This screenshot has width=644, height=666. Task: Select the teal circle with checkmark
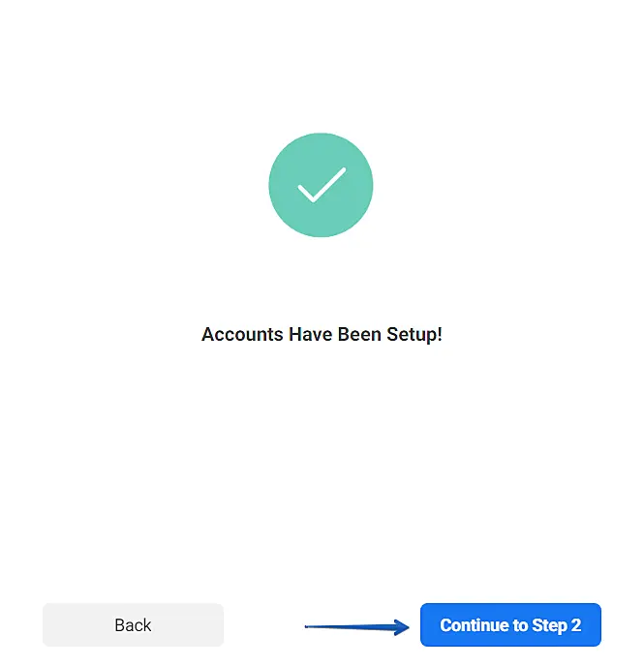(x=321, y=185)
